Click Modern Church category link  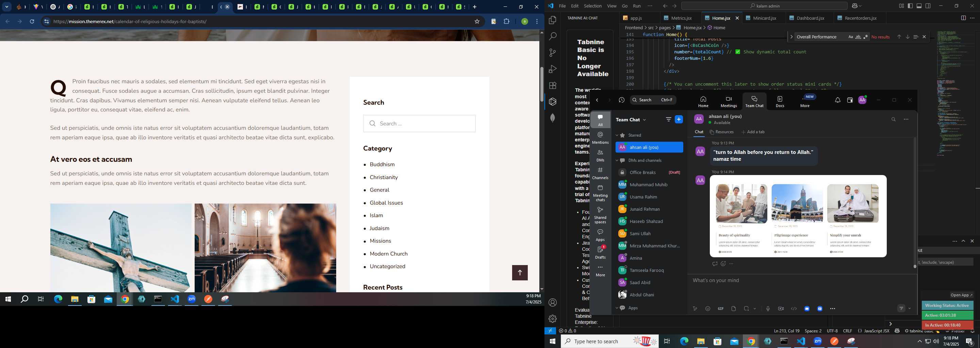click(388, 254)
